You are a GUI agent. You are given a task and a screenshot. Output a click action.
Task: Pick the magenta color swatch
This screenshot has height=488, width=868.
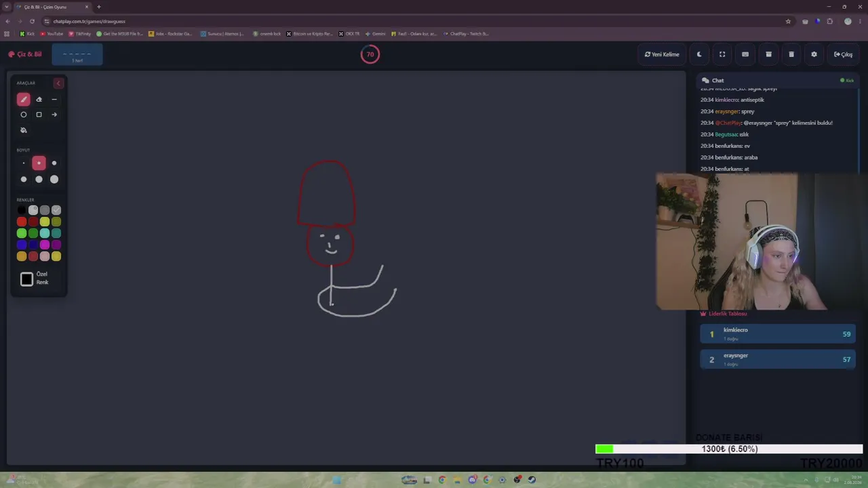[45, 245]
